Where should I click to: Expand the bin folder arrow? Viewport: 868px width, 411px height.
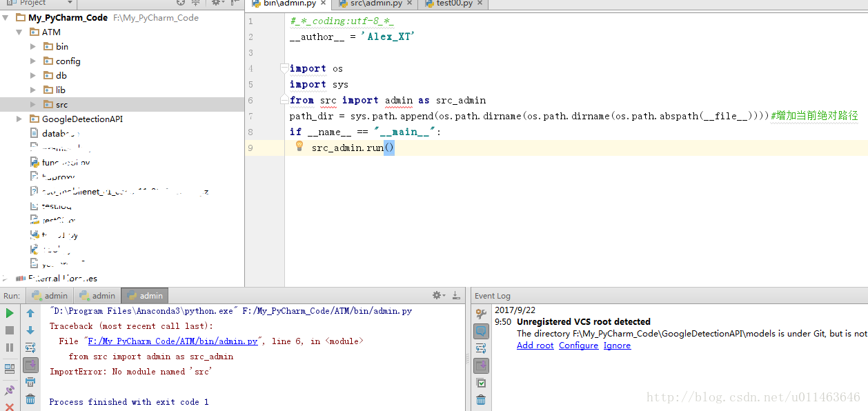pyautogui.click(x=32, y=46)
